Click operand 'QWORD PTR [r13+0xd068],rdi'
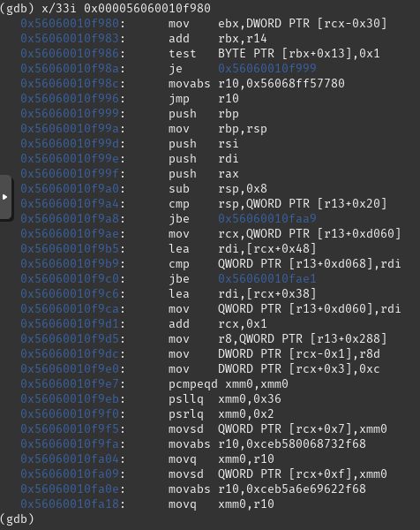Image resolution: width=420 pixels, height=530 pixels. tap(309, 263)
